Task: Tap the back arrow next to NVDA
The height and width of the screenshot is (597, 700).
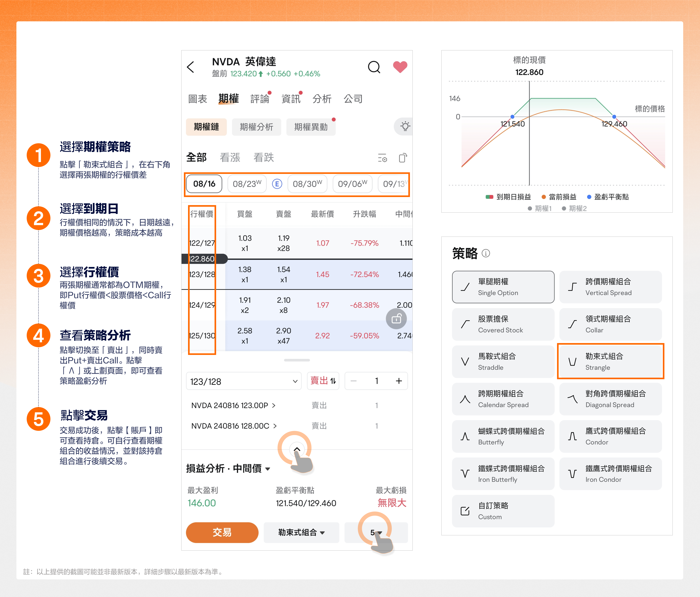Action: click(x=191, y=67)
